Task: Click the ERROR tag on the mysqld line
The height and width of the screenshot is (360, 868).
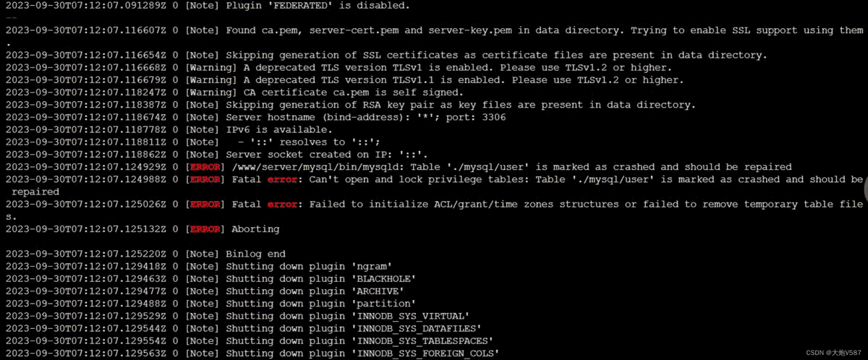Action: pyautogui.click(x=205, y=167)
